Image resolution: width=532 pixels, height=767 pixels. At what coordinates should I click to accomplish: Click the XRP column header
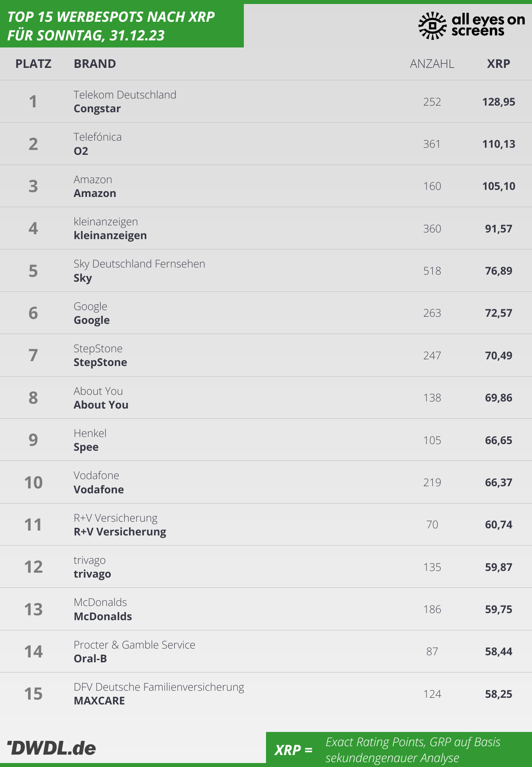click(x=499, y=64)
